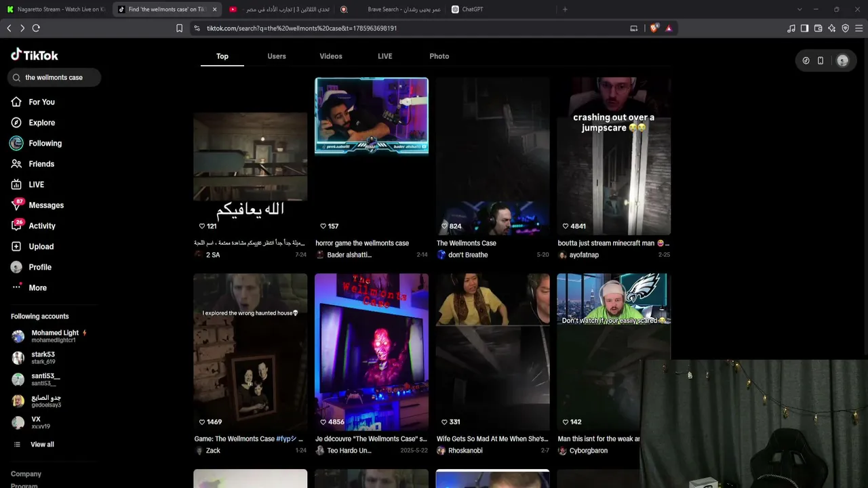
Task: Click the browser back arrow
Action: coord(9,28)
